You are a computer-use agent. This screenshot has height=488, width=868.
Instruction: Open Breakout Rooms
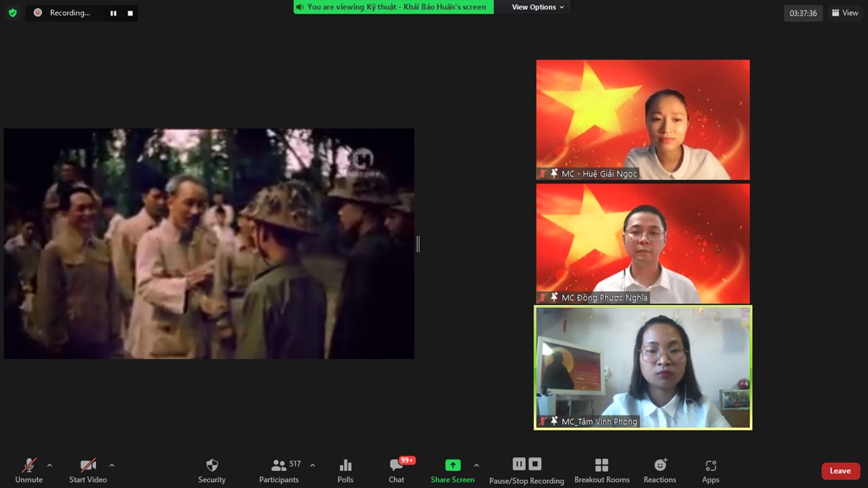point(601,470)
